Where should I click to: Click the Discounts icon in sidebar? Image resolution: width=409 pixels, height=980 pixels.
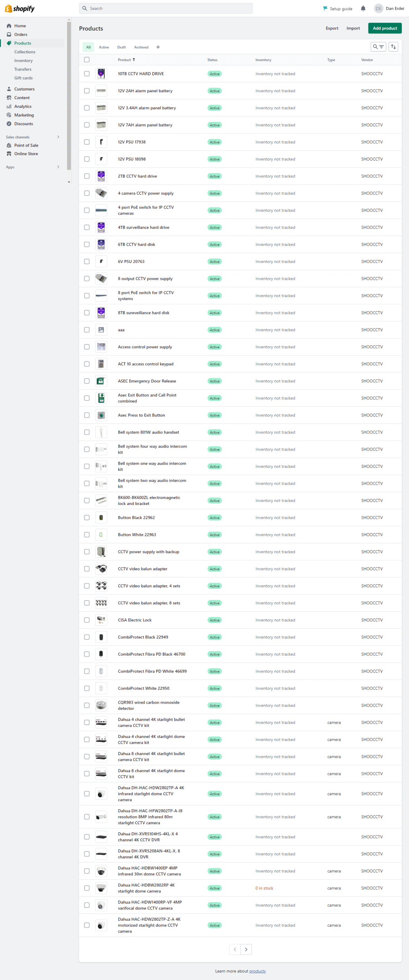(x=9, y=124)
